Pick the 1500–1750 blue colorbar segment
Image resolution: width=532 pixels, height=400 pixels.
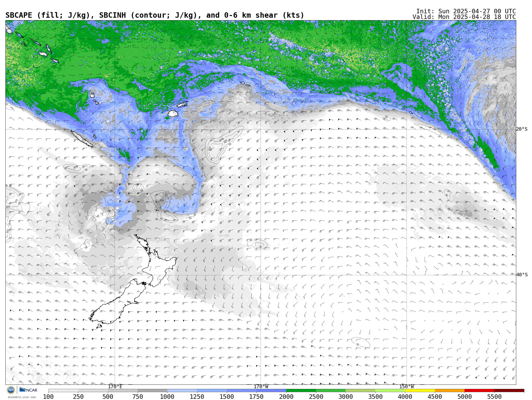242,391
